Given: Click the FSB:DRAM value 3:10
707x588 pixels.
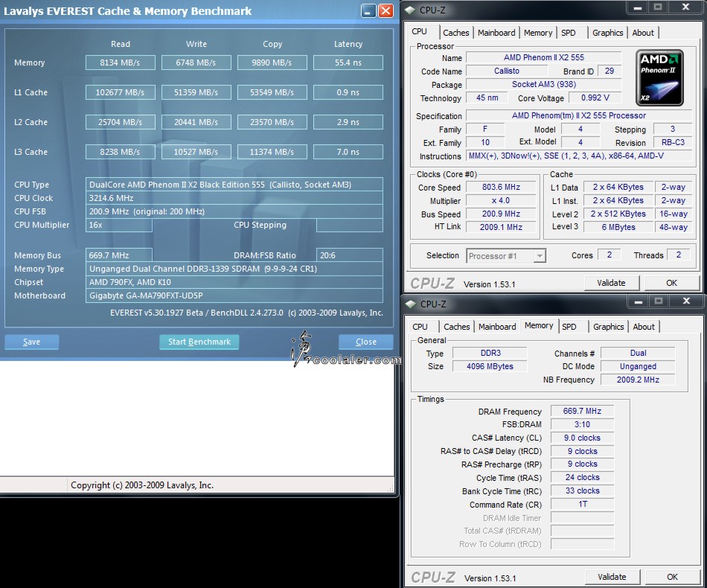Looking at the screenshot, I should pos(582,424).
